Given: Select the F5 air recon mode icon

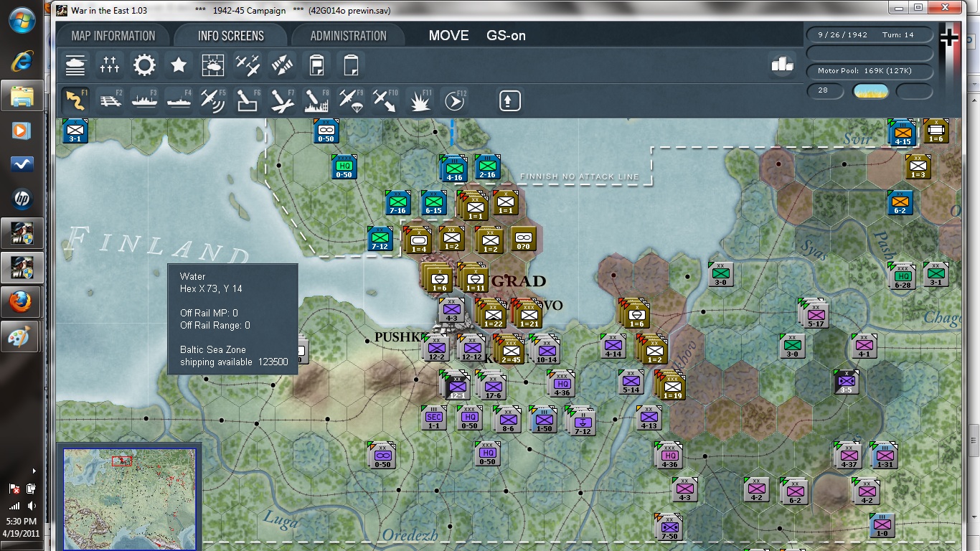Looking at the screenshot, I should (213, 100).
